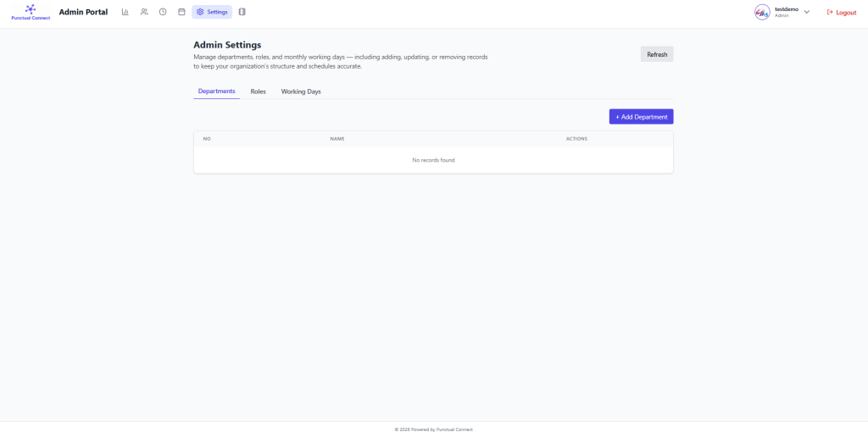
Task: Switch to the Departments tab
Action: click(x=216, y=91)
